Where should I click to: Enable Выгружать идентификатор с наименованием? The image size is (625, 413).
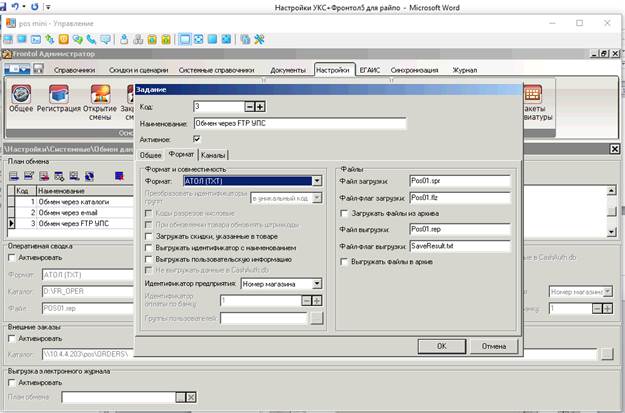(148, 248)
